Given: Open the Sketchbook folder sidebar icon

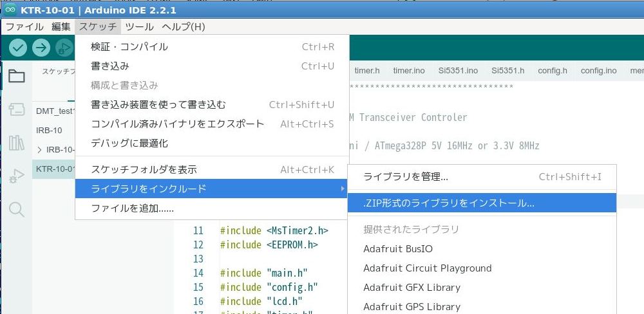Looking at the screenshot, I should point(17,76).
